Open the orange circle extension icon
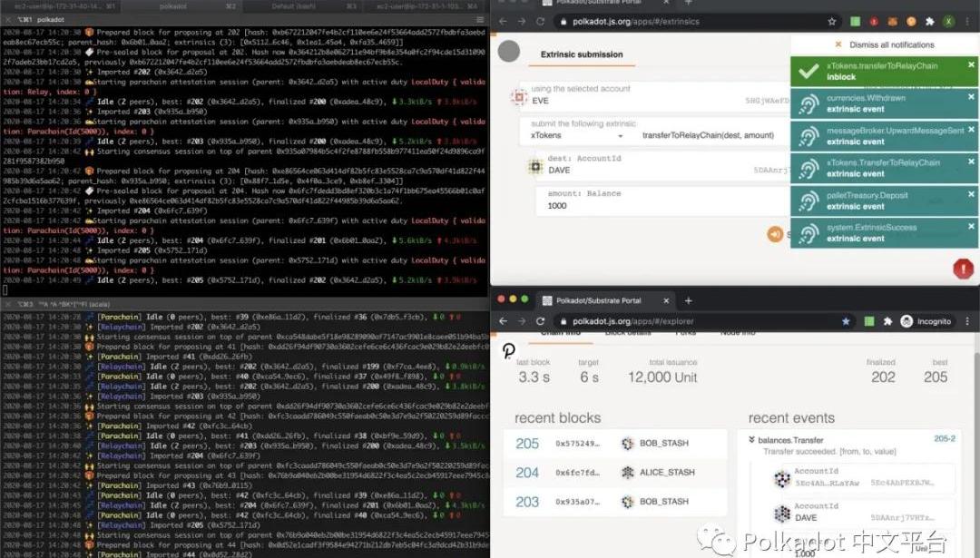980x558 pixels. [911, 21]
